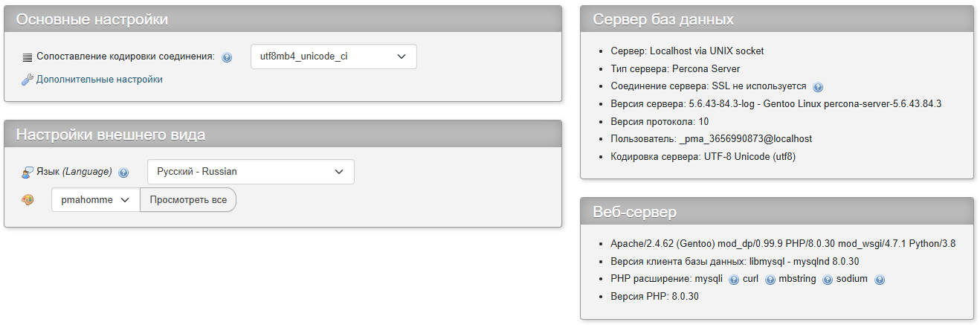Click the help icon next to mysqli
The image size is (980, 325).
coord(733,280)
